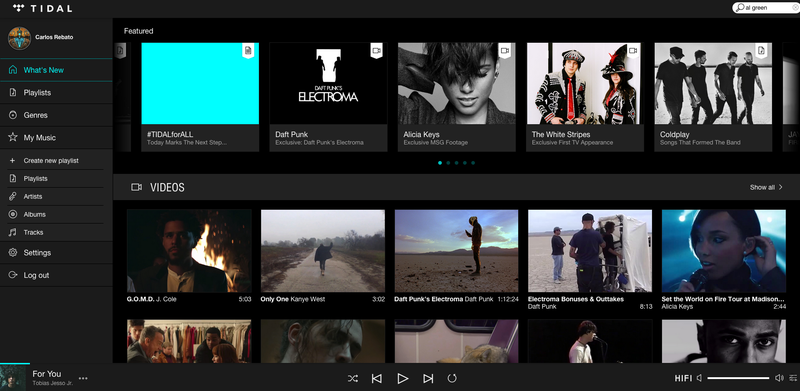Click Show all videos link
Viewport: 800px width, 391px height.
point(762,187)
